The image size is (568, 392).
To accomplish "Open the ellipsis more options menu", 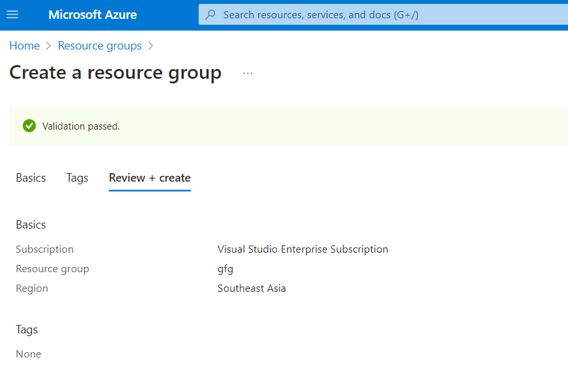I will (x=248, y=74).
